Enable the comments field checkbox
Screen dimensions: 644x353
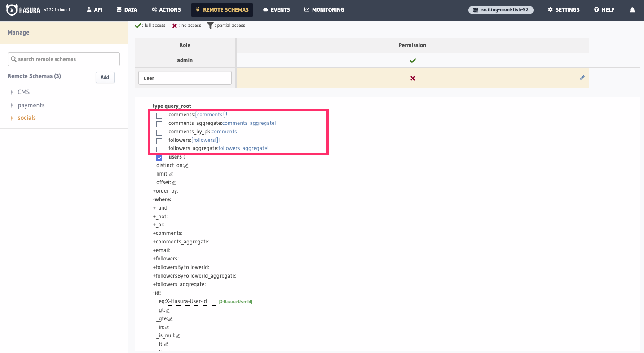pyautogui.click(x=159, y=115)
